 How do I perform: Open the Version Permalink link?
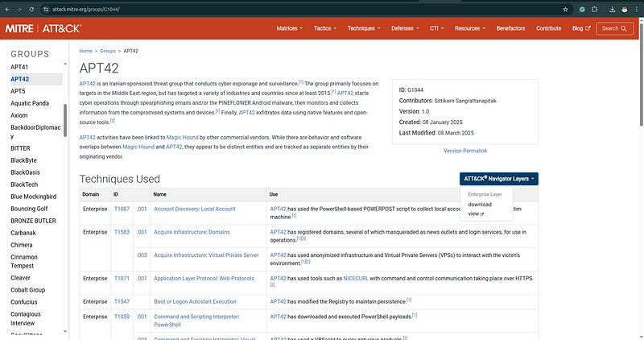click(x=465, y=151)
